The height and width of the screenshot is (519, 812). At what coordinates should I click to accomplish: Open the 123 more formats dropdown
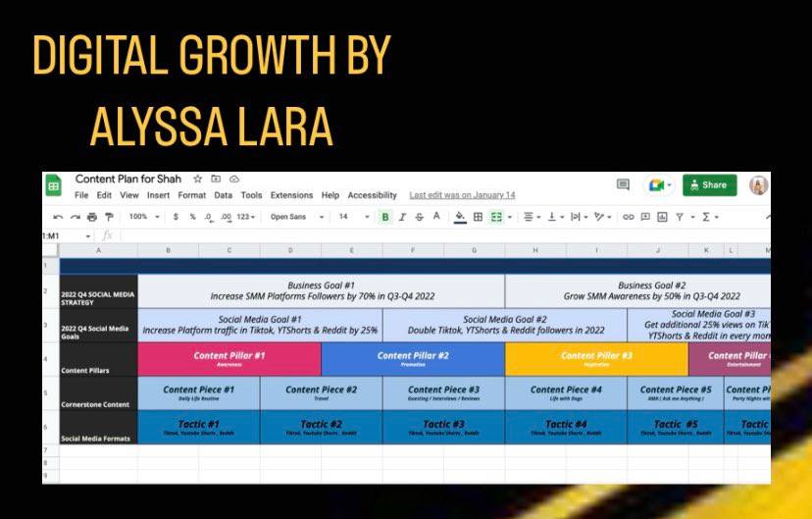[x=245, y=217]
